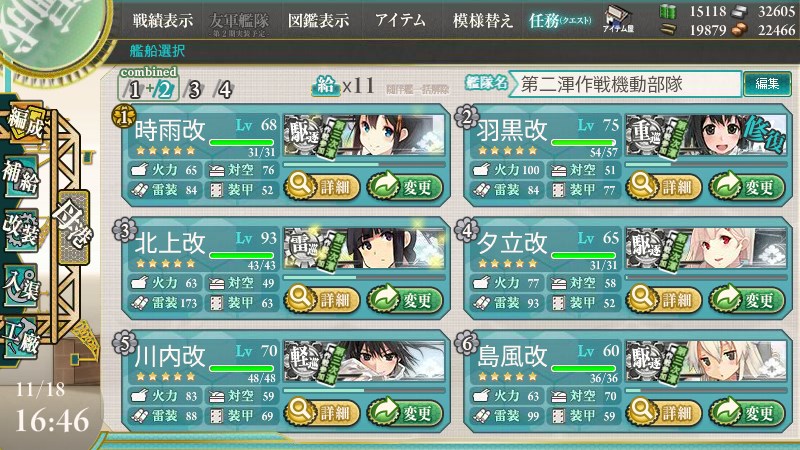This screenshot has width=800, height=450.
Task: Select combined fleet 2 tab
Action: [164, 90]
